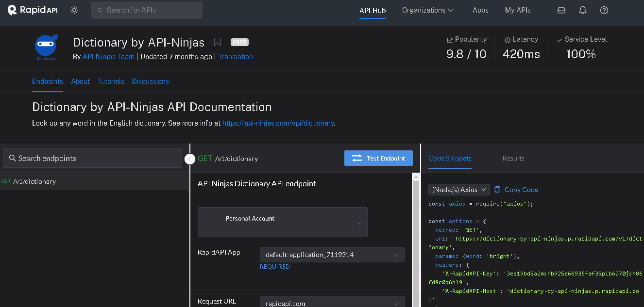644x307 pixels.
Task: Click the FREE pricing badge
Action: [x=239, y=42]
